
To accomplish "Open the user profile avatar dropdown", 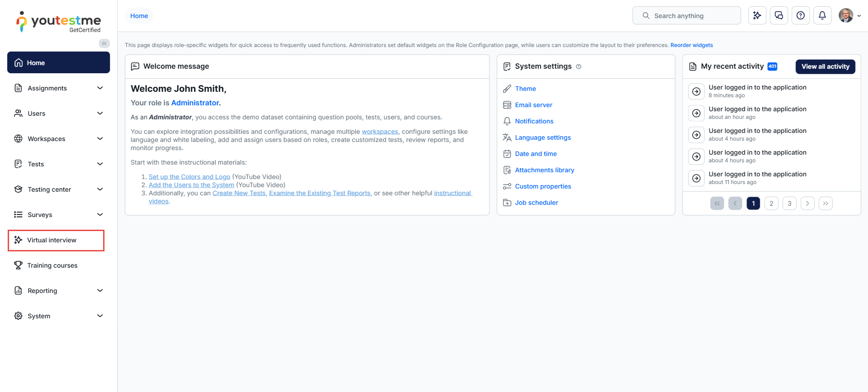I will pos(849,15).
